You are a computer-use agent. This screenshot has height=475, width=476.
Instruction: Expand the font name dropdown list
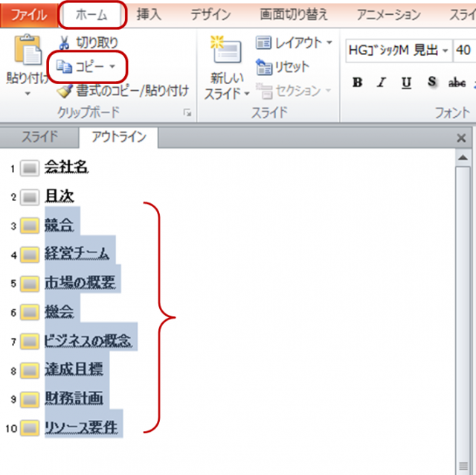tap(445, 51)
